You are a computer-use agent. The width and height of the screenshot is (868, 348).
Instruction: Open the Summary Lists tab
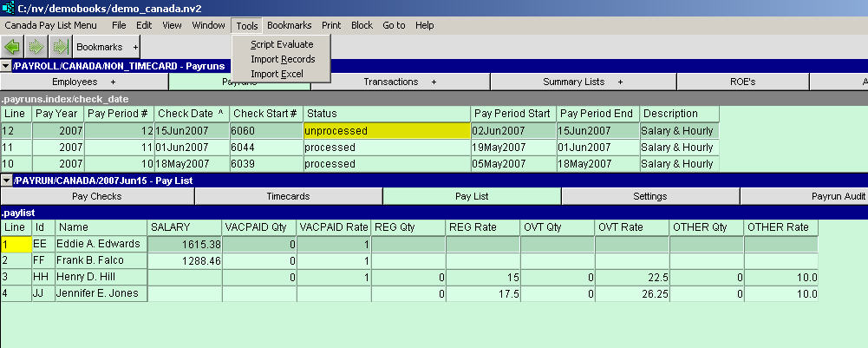click(583, 82)
